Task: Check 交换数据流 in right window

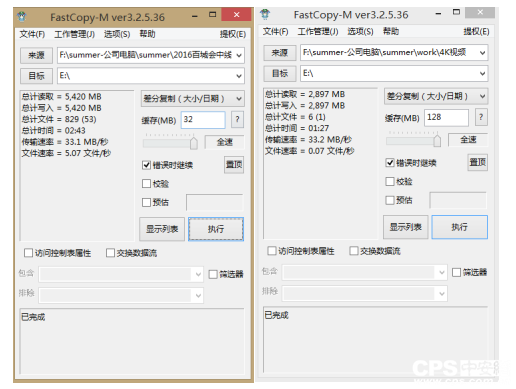Action: click(x=354, y=251)
